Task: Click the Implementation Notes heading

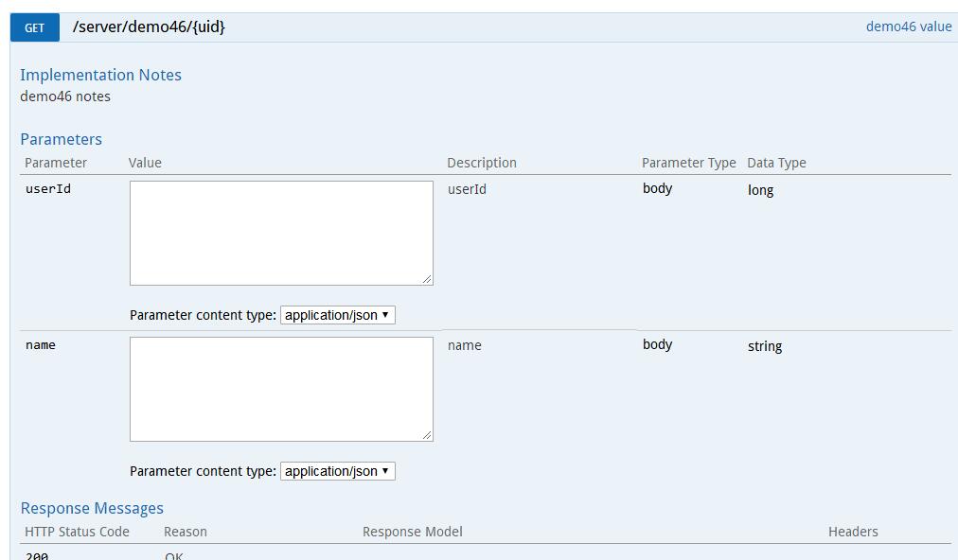Action: click(100, 75)
